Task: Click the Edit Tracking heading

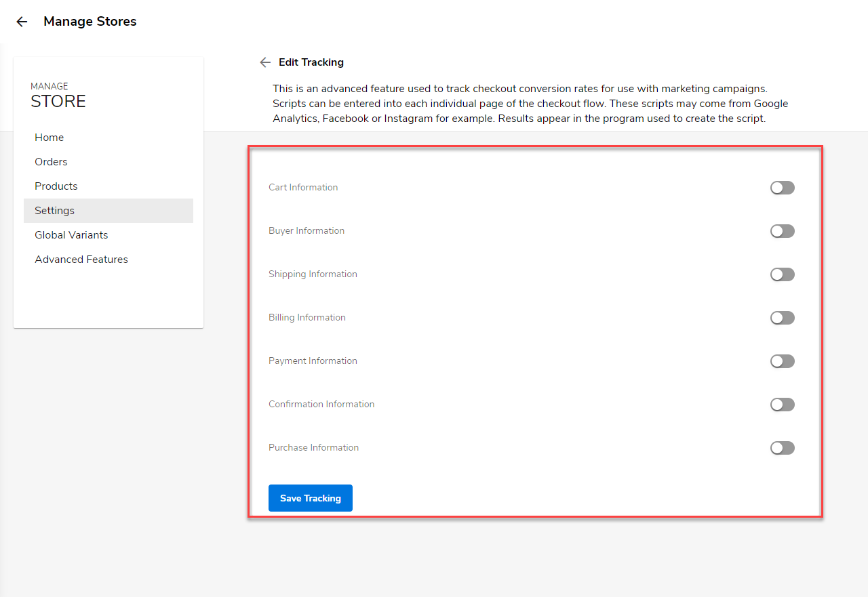Action: point(311,62)
